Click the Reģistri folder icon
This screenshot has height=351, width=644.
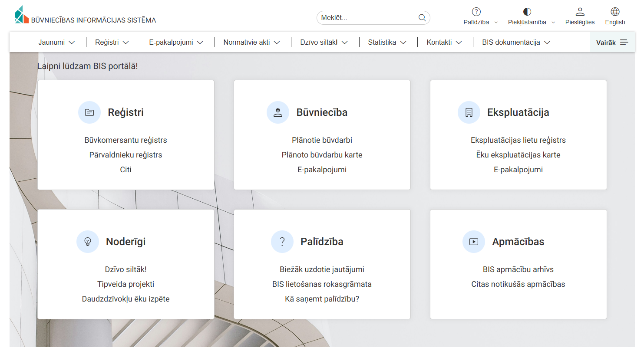pos(89,112)
